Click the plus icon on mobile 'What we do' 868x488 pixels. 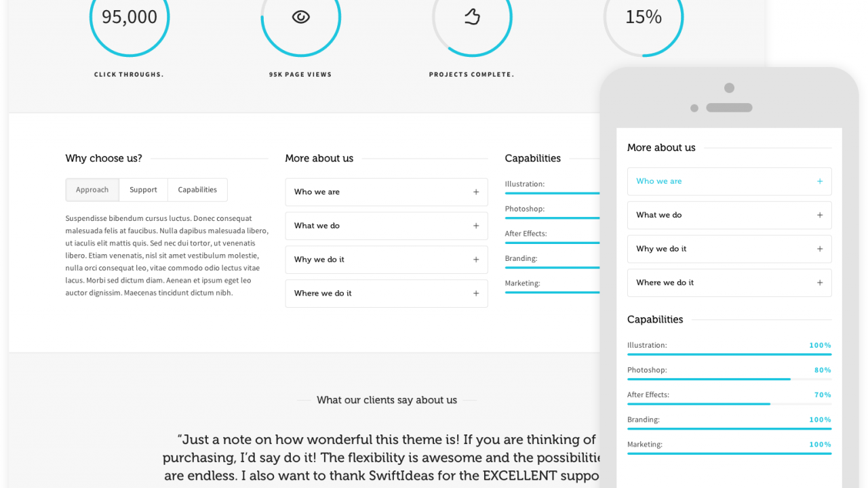[x=820, y=215]
